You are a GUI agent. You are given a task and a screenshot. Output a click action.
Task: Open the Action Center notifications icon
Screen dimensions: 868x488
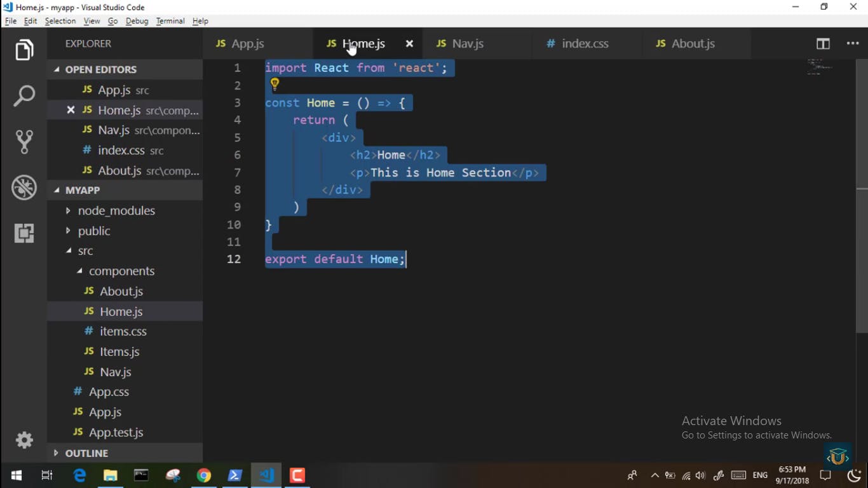pos(825,475)
